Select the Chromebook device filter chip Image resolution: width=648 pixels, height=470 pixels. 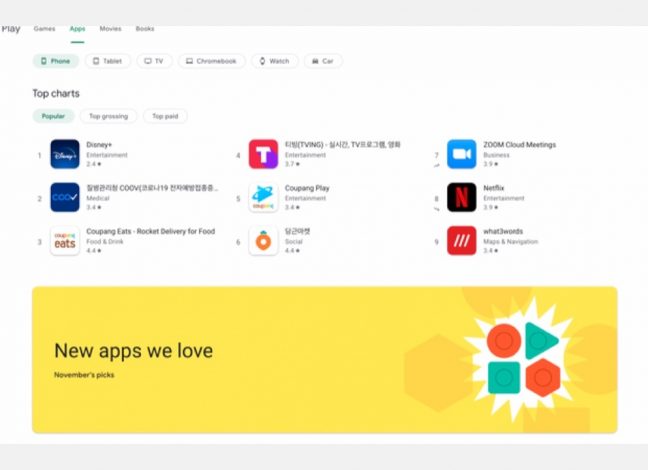click(x=212, y=61)
